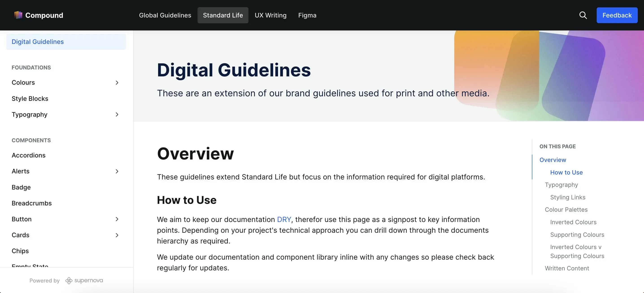Viewport: 644px width, 293px height.
Task: Open the Style Blocks page
Action: point(30,99)
